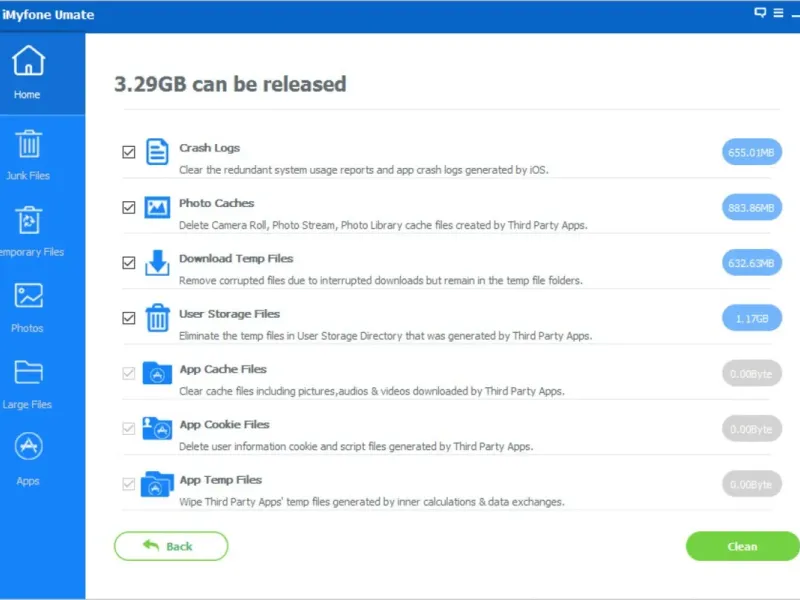800x600 pixels.
Task: Select the 'Crash Logs' title text
Action: coord(209,148)
